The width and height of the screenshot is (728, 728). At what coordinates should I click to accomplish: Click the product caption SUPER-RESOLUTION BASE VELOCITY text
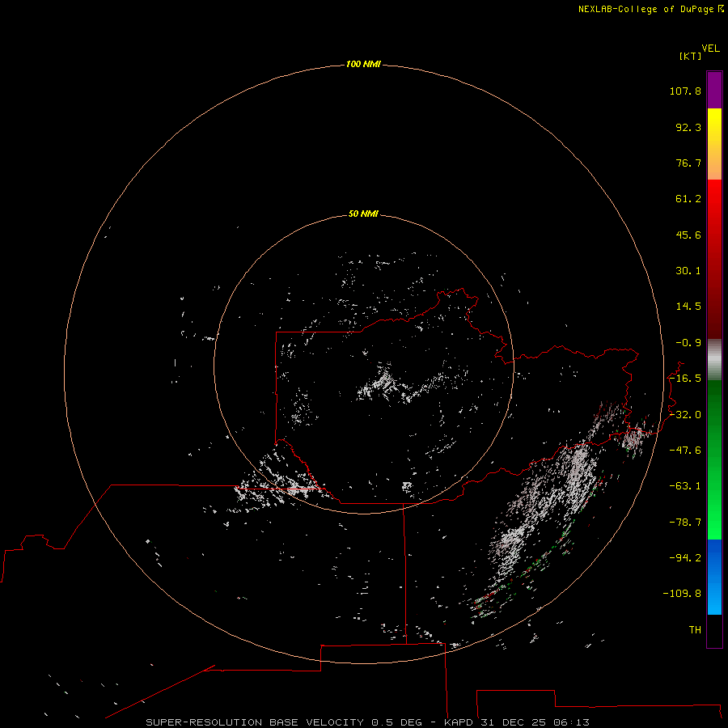[255, 722]
